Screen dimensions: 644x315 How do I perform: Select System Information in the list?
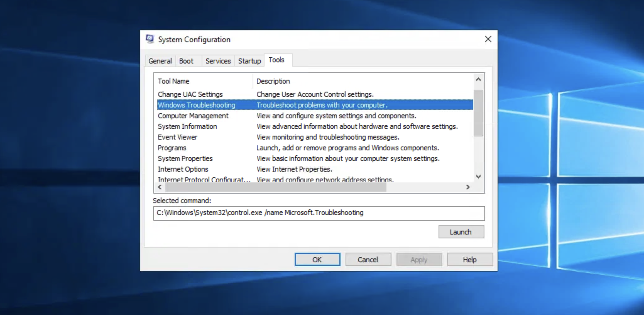(187, 126)
